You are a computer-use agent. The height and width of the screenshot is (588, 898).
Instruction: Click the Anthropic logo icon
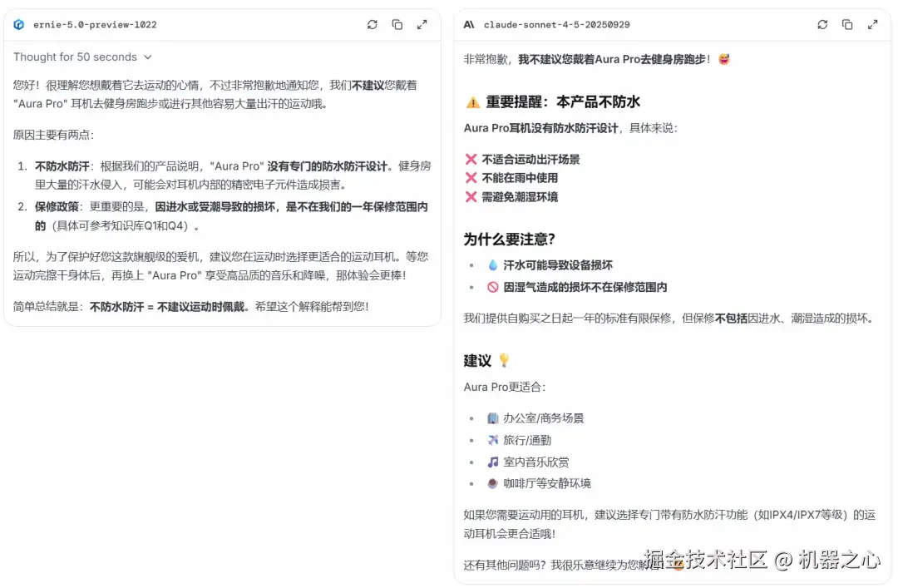[x=468, y=24]
